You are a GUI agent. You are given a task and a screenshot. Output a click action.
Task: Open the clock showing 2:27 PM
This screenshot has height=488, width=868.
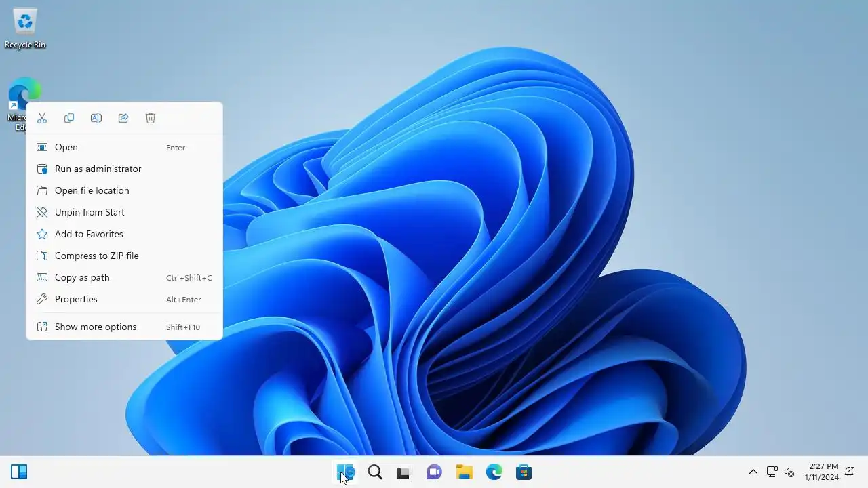822,472
